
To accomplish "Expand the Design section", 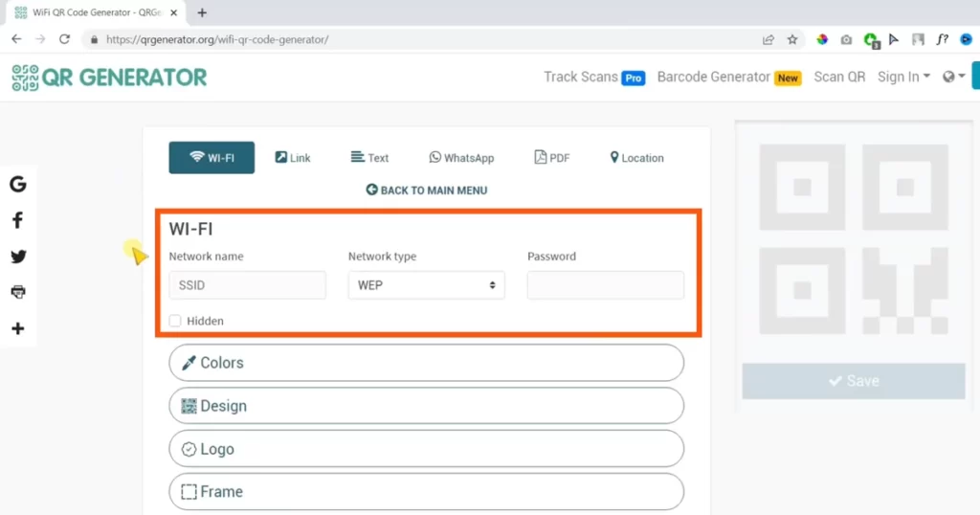I will point(426,406).
